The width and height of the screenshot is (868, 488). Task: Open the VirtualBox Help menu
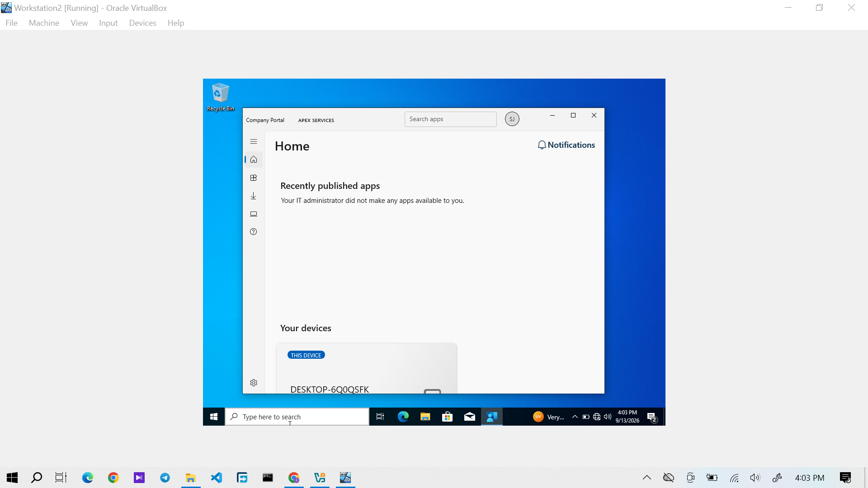(x=176, y=23)
